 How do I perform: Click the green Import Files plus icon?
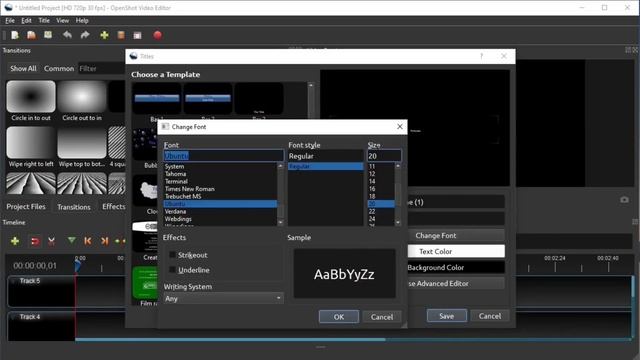point(104,36)
